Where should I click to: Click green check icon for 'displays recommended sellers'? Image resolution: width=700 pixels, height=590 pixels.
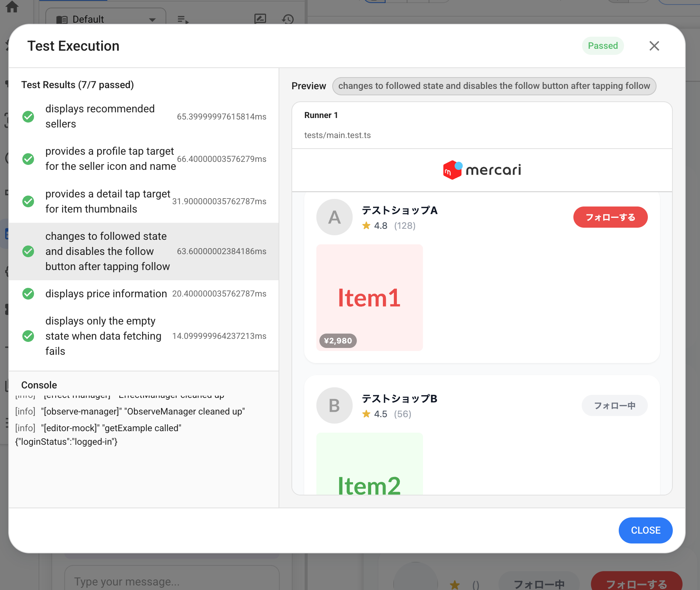pyautogui.click(x=28, y=116)
